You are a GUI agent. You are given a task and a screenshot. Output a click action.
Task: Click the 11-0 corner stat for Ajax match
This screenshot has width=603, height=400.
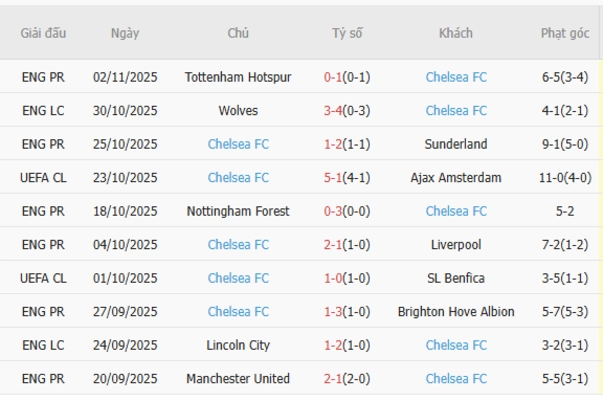coord(565,178)
